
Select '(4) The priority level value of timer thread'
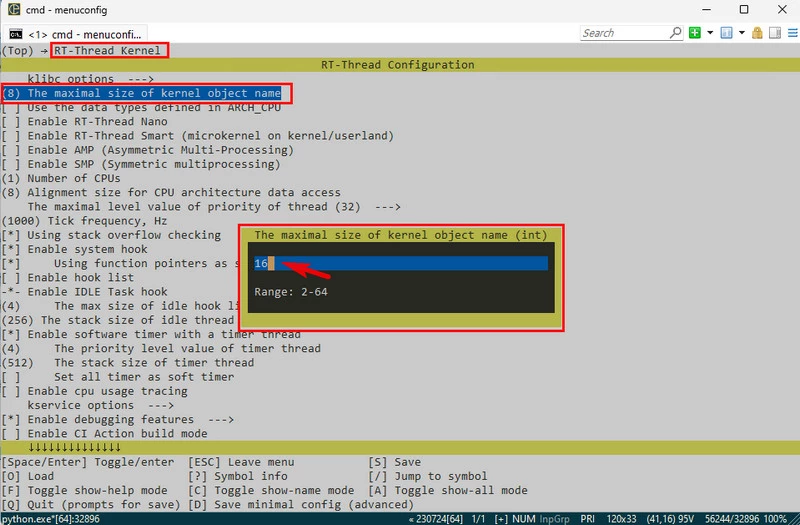click(161, 349)
